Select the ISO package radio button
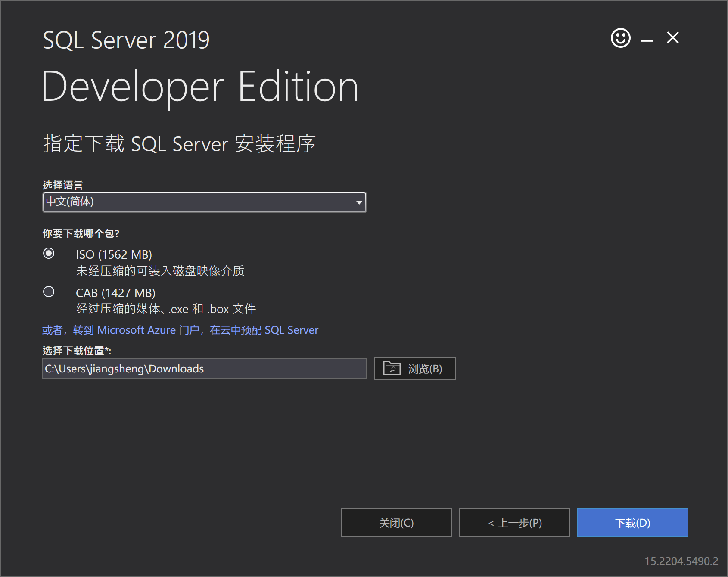Image resolution: width=728 pixels, height=577 pixels. [49, 254]
